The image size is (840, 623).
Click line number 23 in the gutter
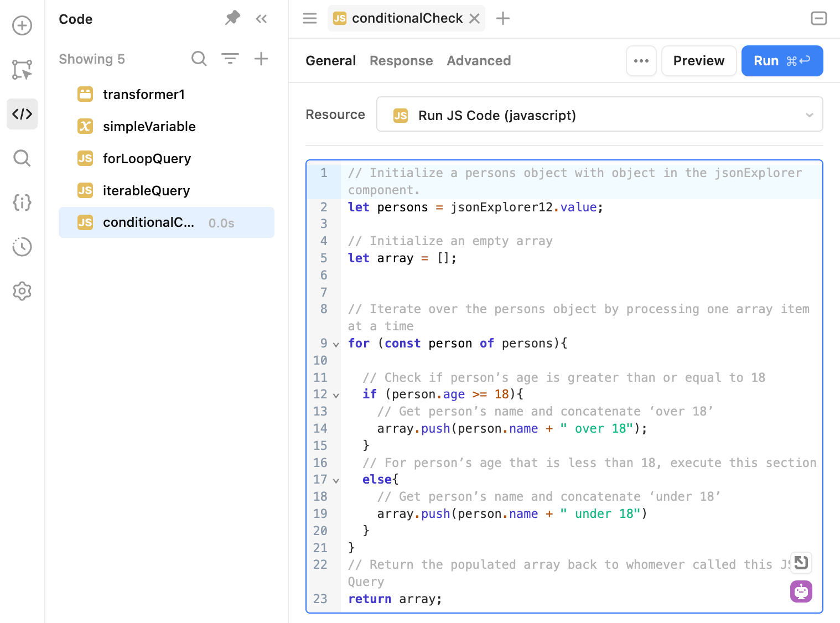320,599
